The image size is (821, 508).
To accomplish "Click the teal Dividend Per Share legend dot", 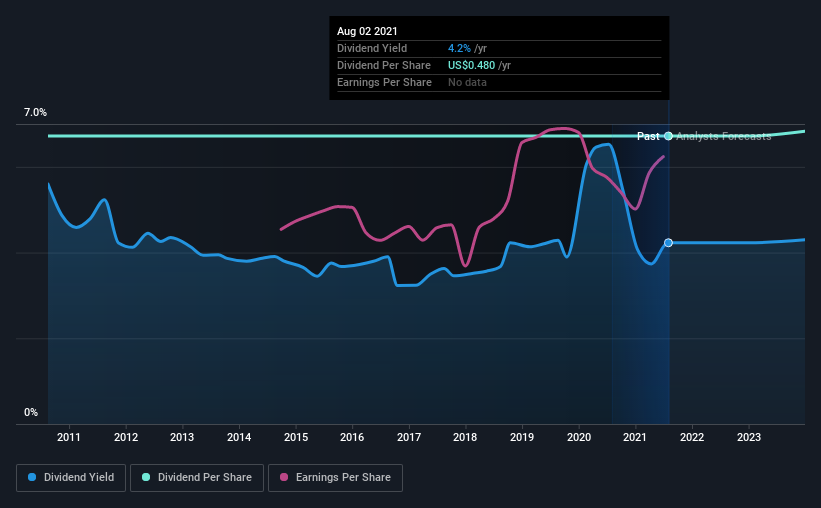I will pyautogui.click(x=146, y=477).
